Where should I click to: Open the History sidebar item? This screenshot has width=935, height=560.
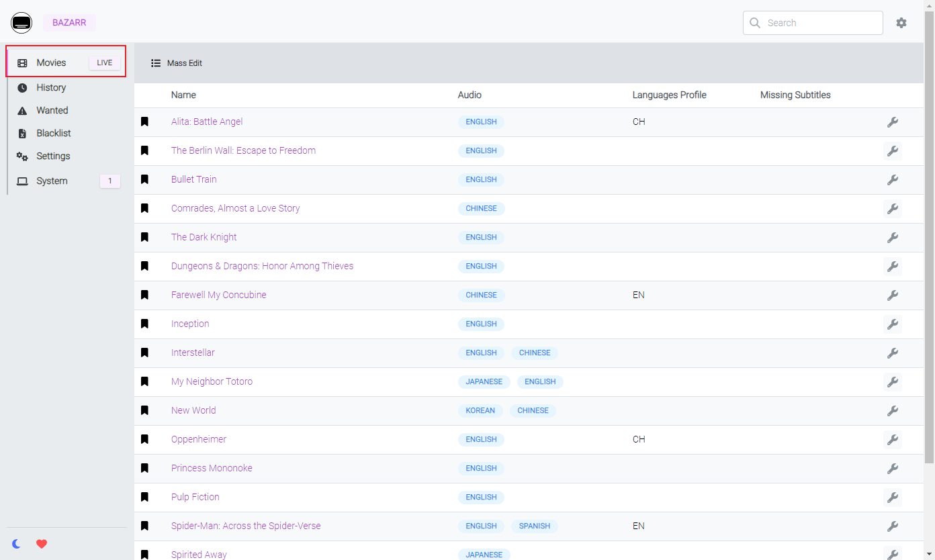click(66, 87)
